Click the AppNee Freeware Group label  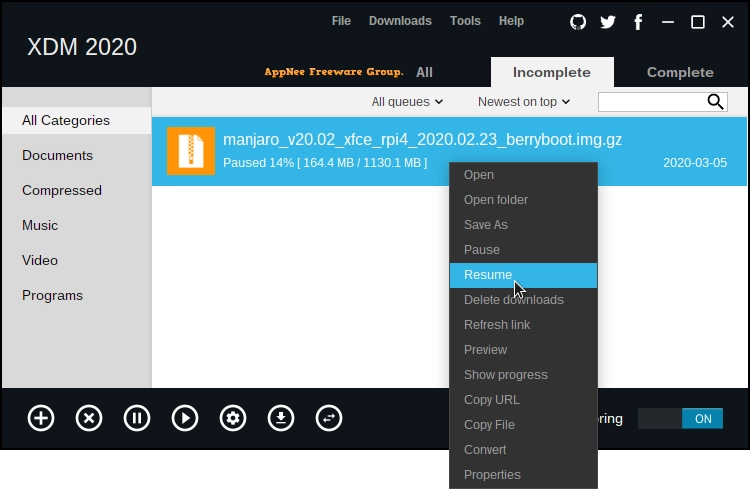pyautogui.click(x=334, y=72)
